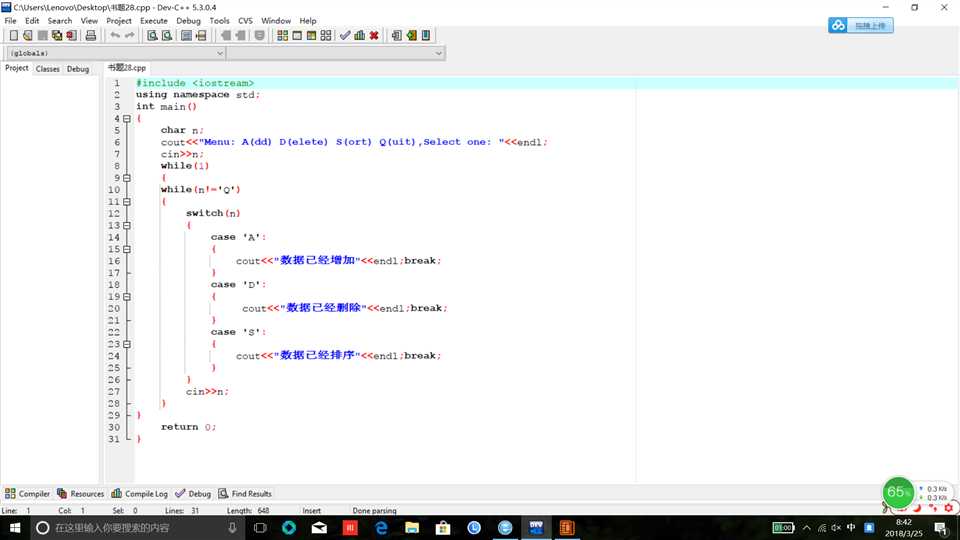The width and height of the screenshot is (960, 540).
Task: Click line number 31 in gutter
Action: point(114,439)
